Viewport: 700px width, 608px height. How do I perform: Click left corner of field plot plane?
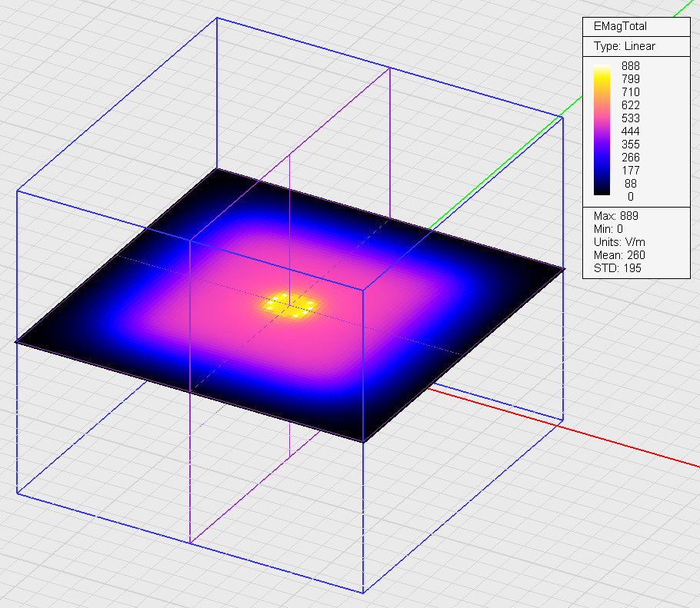point(17,342)
